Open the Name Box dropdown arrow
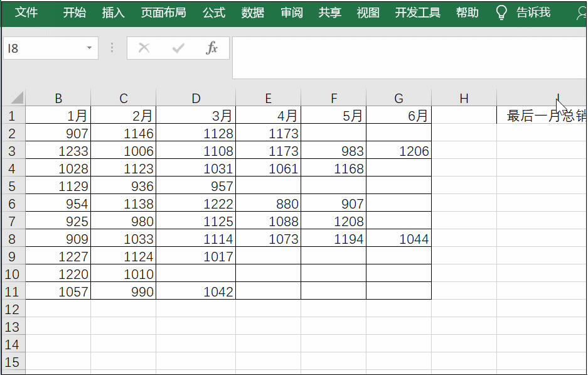Image resolution: width=588 pixels, height=375 pixels. (x=90, y=47)
